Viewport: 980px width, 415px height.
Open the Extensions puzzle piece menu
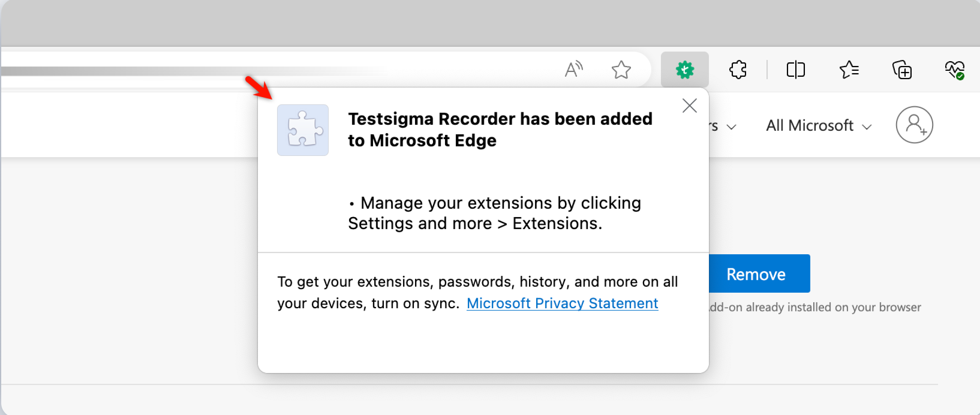738,70
